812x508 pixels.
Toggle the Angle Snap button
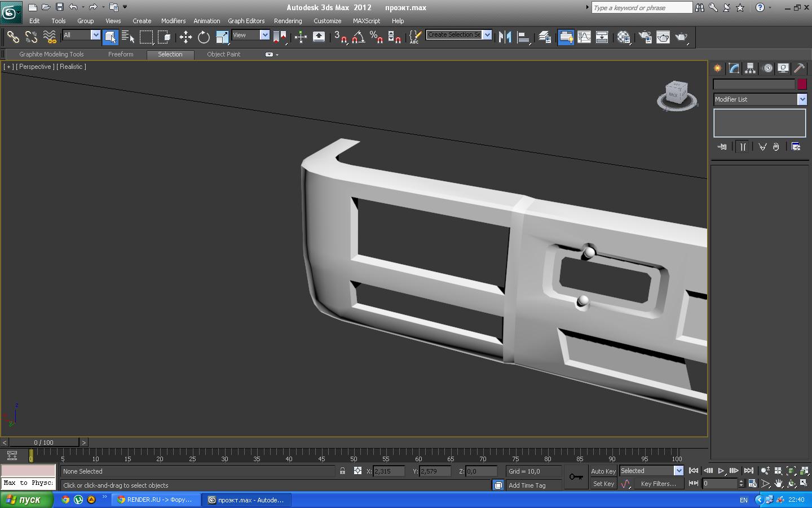pos(359,37)
